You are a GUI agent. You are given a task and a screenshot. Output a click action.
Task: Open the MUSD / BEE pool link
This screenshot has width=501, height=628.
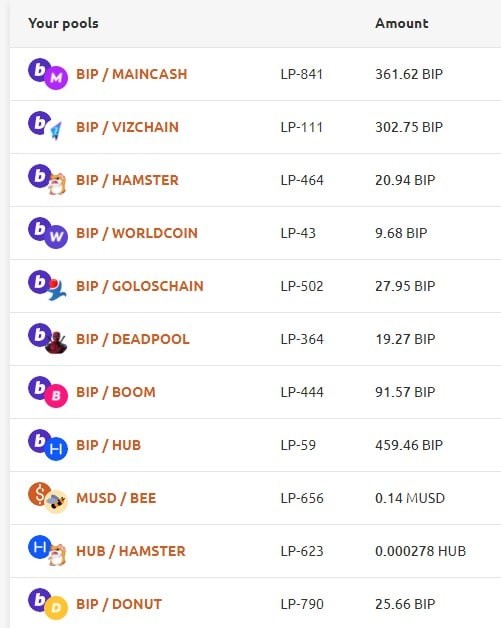(x=116, y=498)
